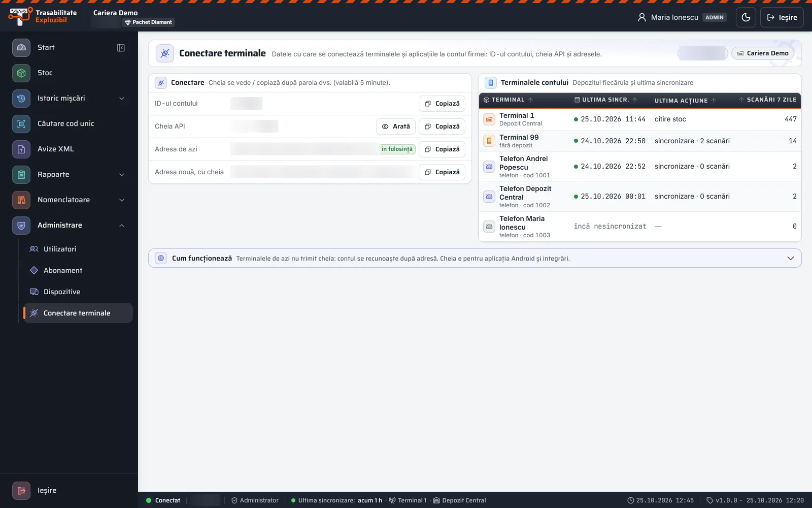Sort by SCANĂRI 7 ZILE column header

click(767, 100)
